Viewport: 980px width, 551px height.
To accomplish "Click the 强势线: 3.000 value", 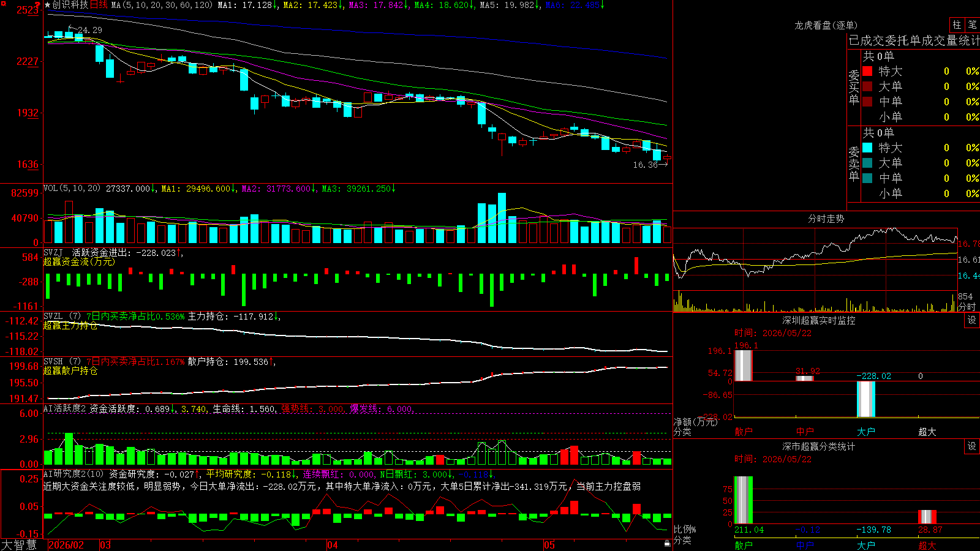I will (x=312, y=408).
